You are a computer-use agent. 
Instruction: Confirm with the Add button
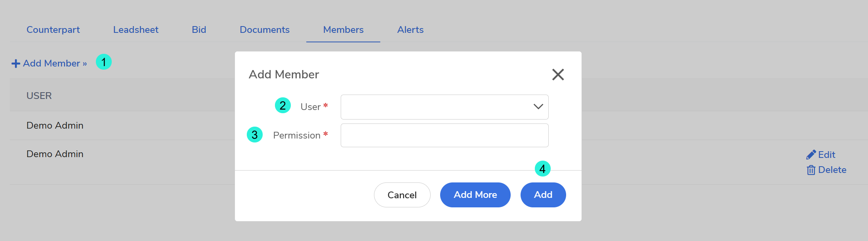[543, 195]
